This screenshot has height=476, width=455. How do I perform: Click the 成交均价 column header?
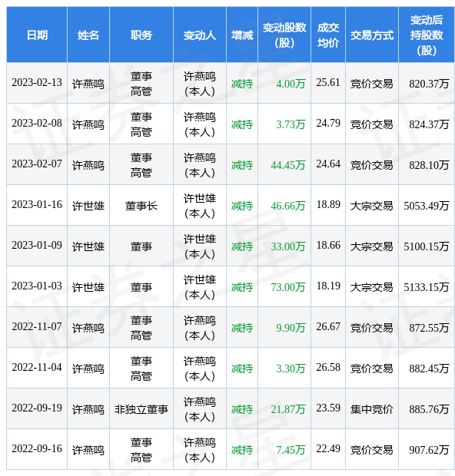point(328,35)
